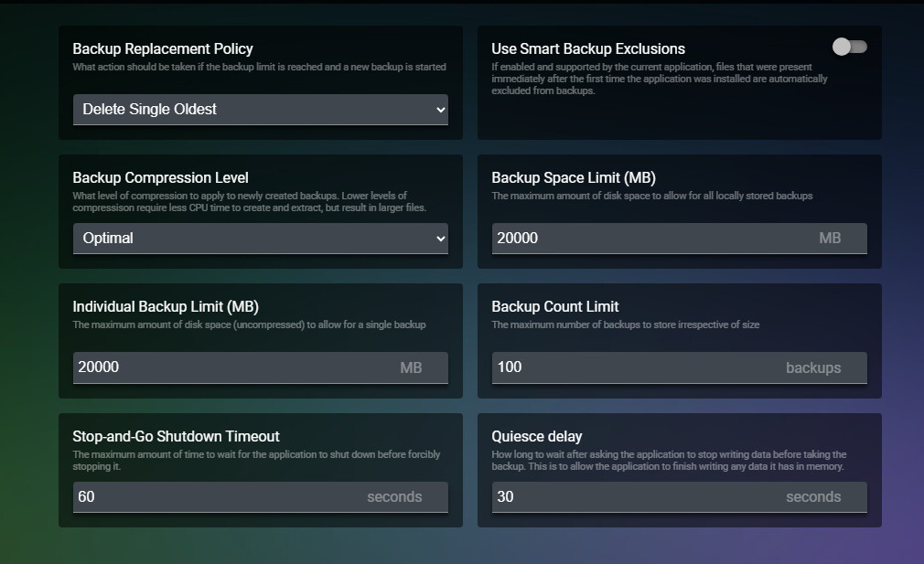Click the 'backups' unit label in Count Limit
This screenshot has height=564, width=924.
coord(812,367)
